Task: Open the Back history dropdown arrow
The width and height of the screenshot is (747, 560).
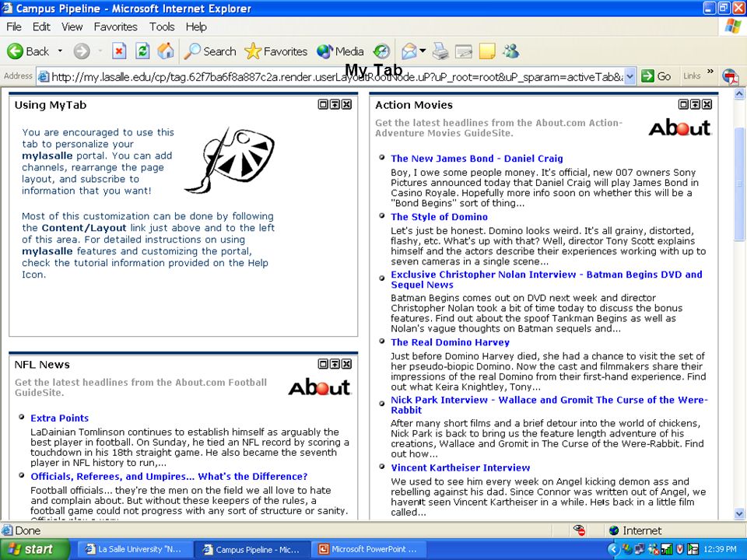Action: (60, 51)
